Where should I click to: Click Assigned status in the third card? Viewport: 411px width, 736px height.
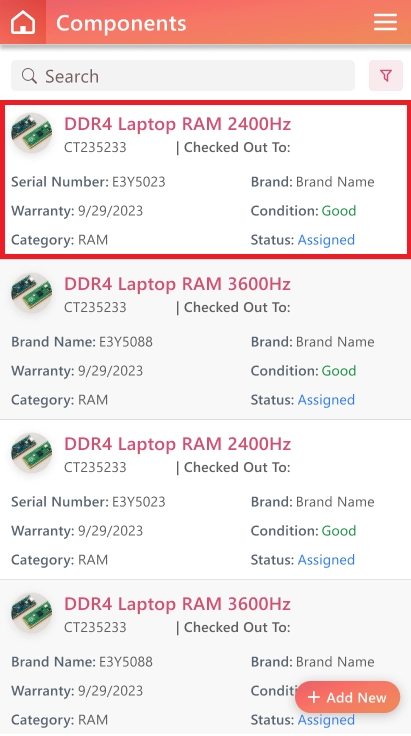326,560
